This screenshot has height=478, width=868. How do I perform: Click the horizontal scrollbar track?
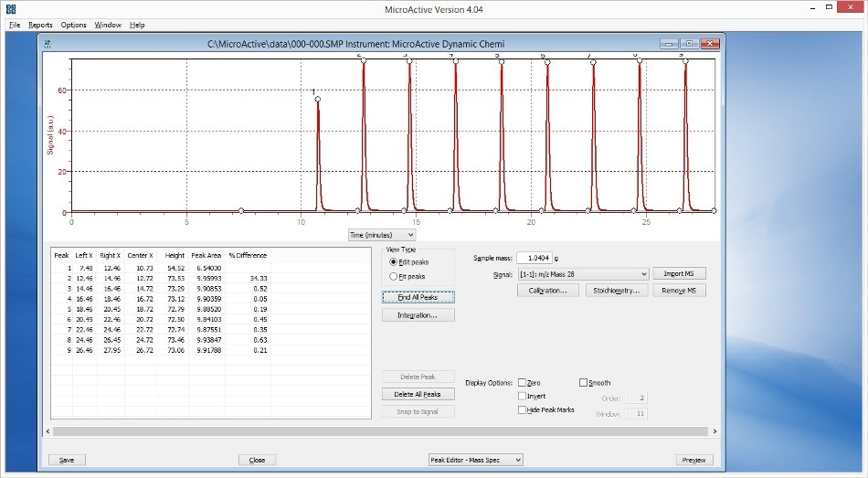381,430
